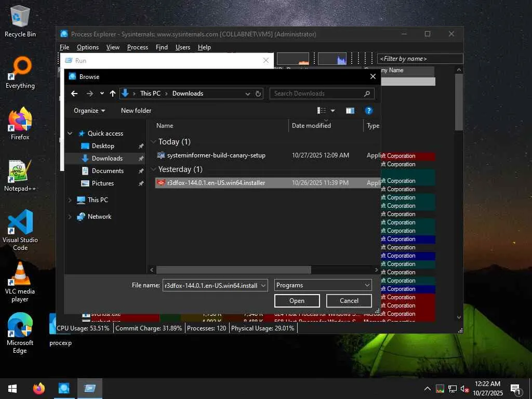This screenshot has width=532, height=399.
Task: Open Help with the blue question mark icon
Action: point(368,111)
